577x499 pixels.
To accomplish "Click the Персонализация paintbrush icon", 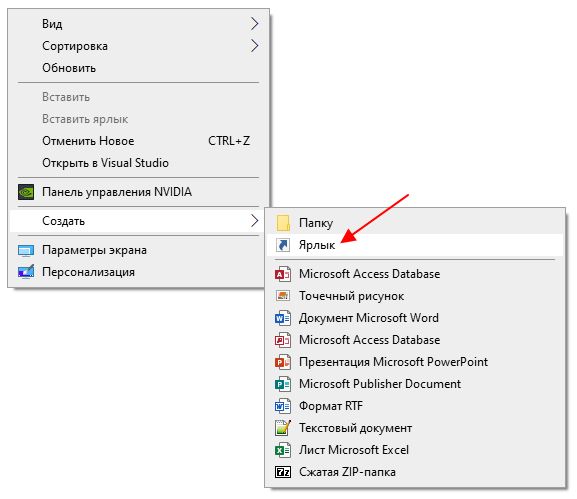I will tap(26, 272).
